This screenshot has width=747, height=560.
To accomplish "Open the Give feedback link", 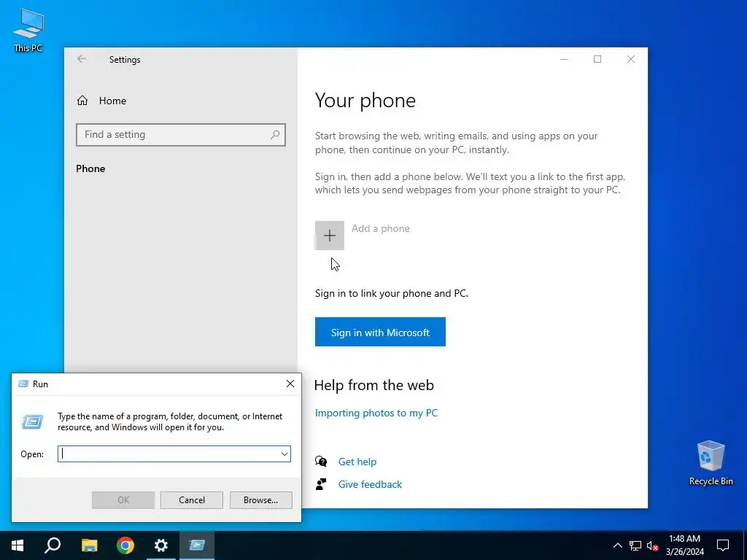I will tap(370, 484).
